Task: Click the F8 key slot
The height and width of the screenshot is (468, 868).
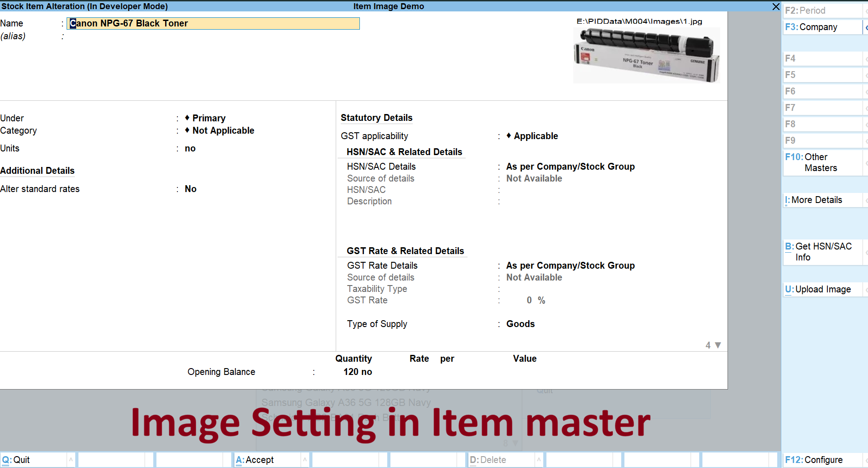Action: pos(822,124)
